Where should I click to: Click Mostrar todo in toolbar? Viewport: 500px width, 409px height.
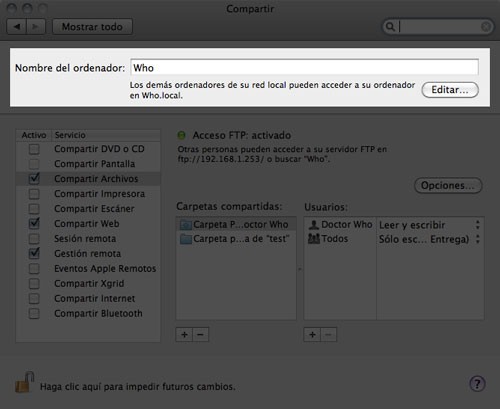[x=92, y=27]
